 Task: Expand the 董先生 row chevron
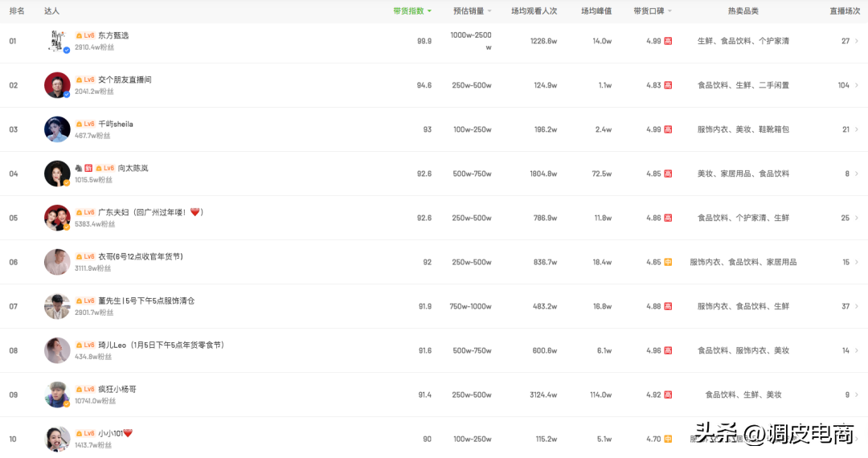click(857, 306)
